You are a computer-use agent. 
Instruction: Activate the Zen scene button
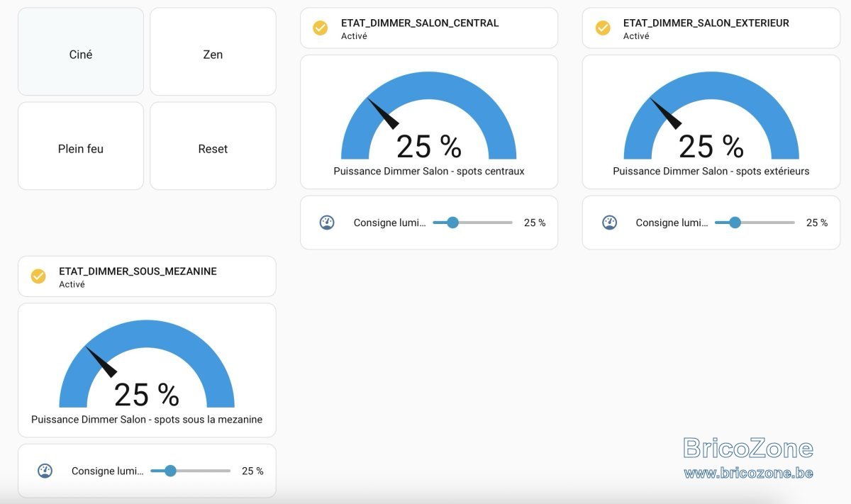click(213, 52)
